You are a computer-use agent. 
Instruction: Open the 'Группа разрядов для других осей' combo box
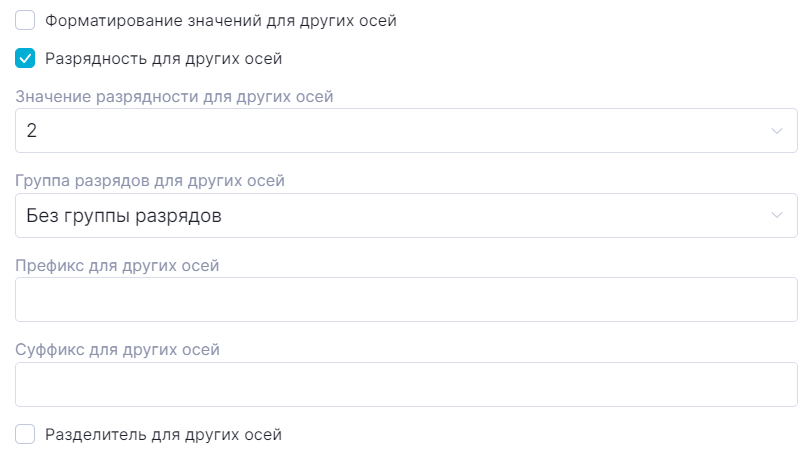(400, 215)
